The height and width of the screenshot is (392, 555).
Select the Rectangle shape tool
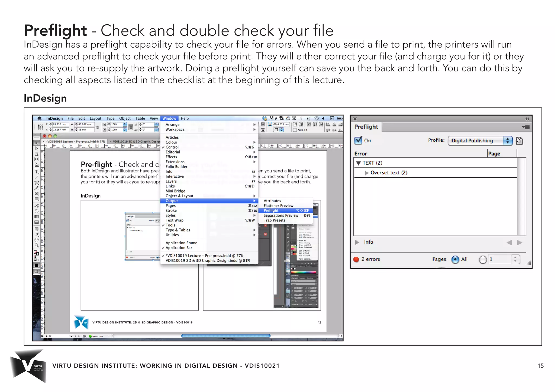click(36, 199)
